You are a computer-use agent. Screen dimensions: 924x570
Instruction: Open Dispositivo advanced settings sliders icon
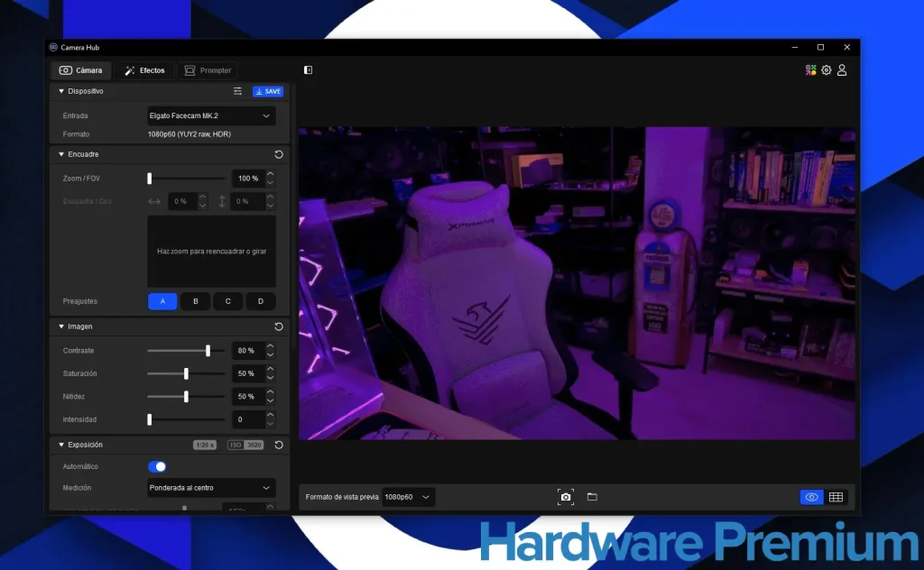(x=237, y=91)
